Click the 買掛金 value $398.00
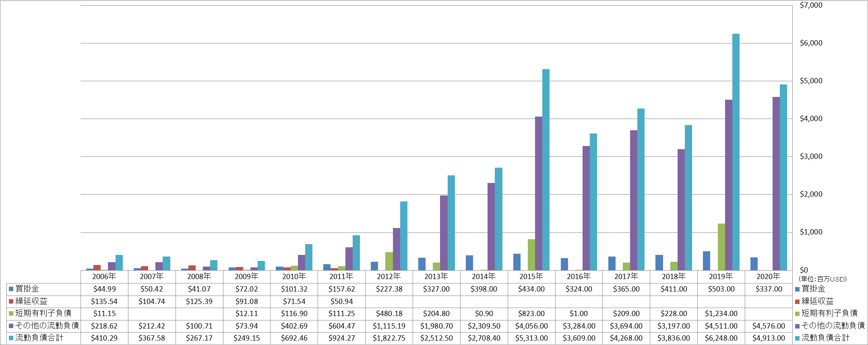This screenshot has width=868, height=345. click(484, 289)
